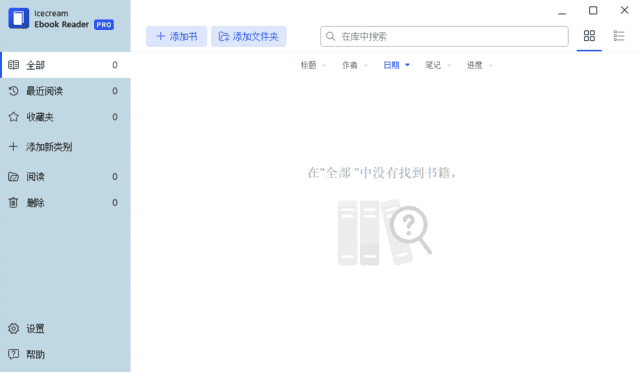The width and height of the screenshot is (640, 372).
Task: Click the clock-history icon beside 最近阅读
Action: (13, 91)
